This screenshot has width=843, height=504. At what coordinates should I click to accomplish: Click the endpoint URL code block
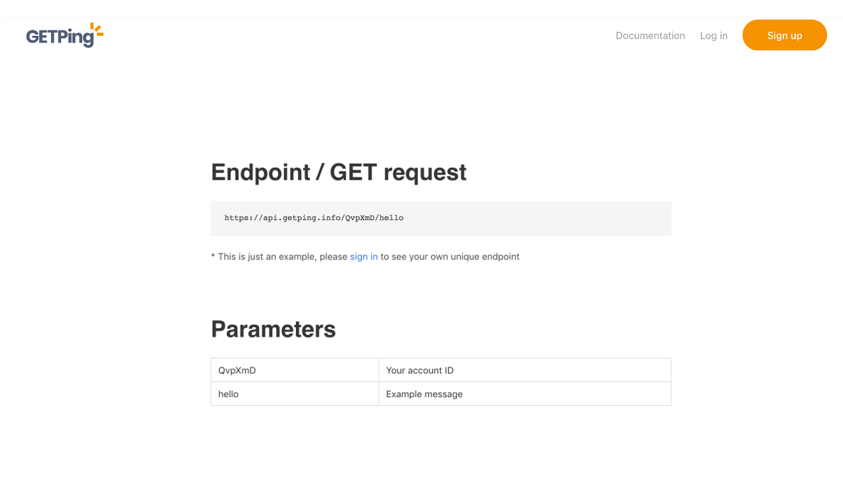coord(440,218)
